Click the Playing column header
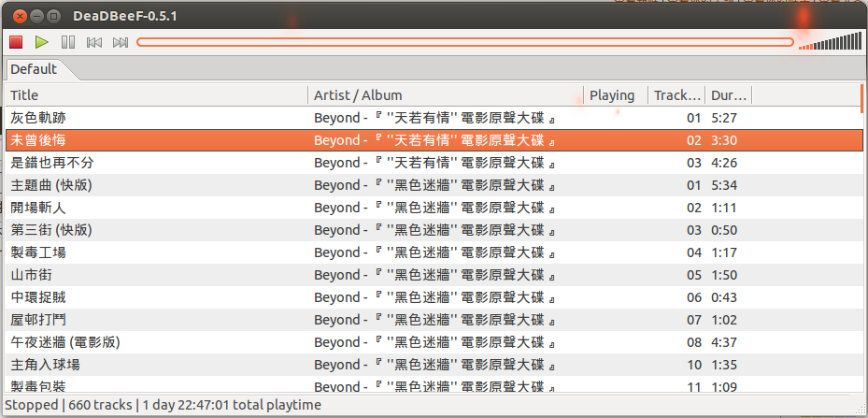Screen dimensions: 868x418 (616, 95)
